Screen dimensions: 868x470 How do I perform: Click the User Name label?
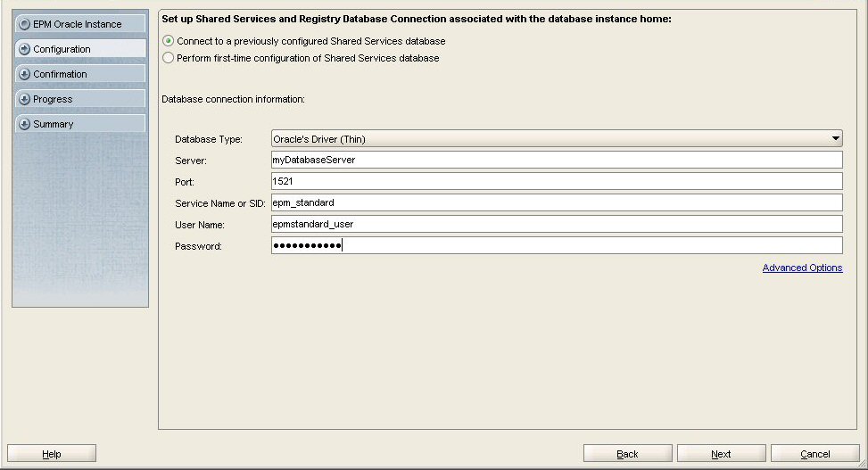200,225
